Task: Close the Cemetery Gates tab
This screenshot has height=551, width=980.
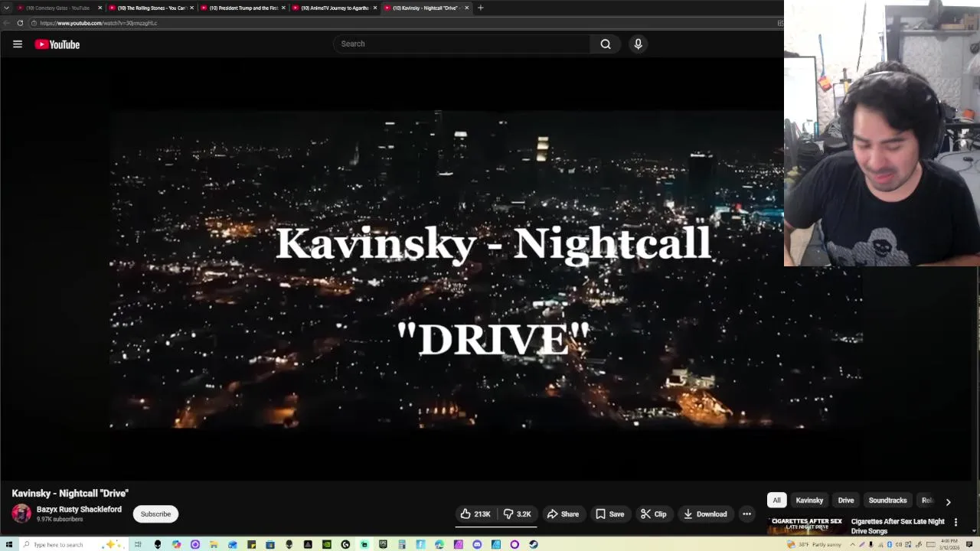Action: 100,8
